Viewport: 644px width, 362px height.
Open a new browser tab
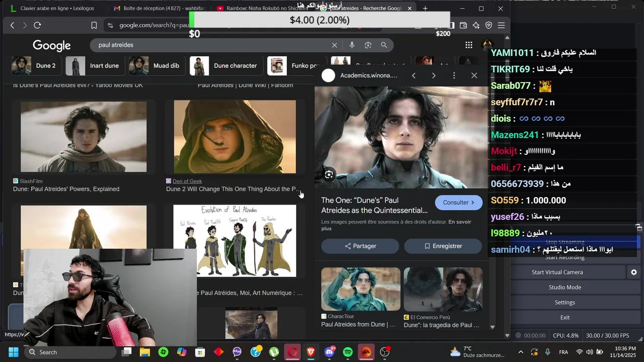click(x=425, y=9)
